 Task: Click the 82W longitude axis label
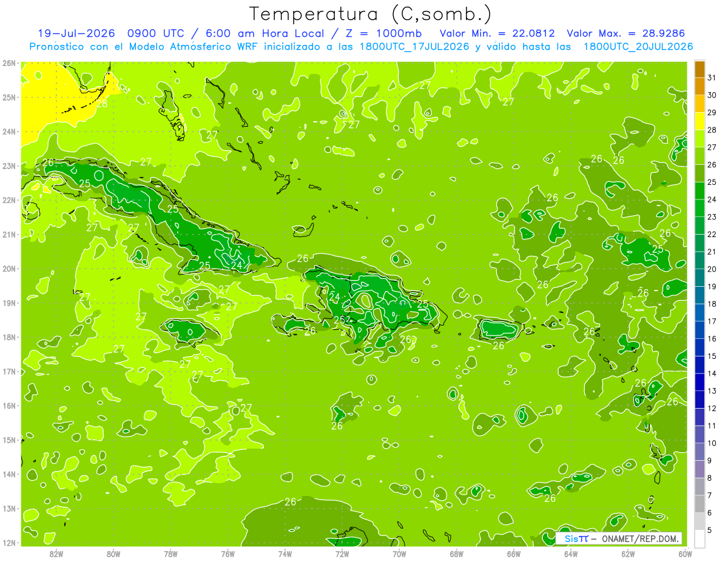[56, 554]
